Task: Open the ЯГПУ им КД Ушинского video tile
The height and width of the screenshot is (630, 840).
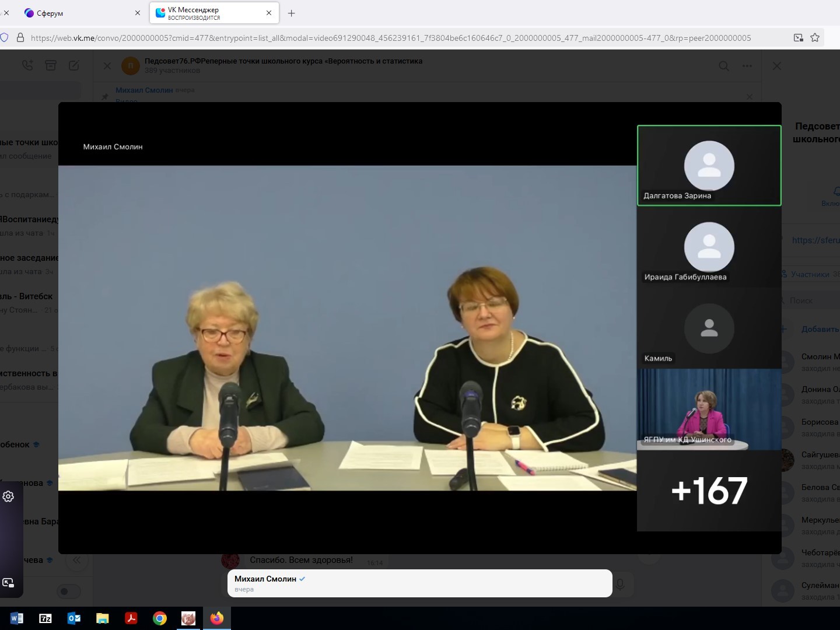Action: 709,409
